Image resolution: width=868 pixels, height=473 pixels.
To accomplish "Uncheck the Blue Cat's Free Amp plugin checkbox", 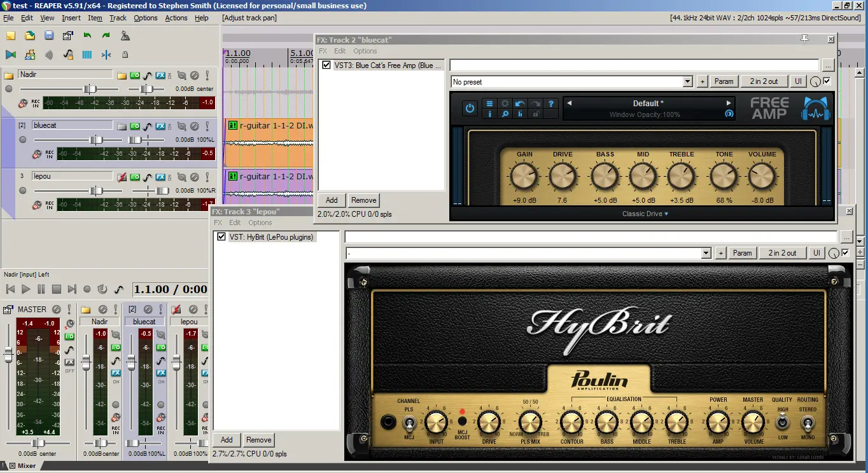I will [326, 65].
